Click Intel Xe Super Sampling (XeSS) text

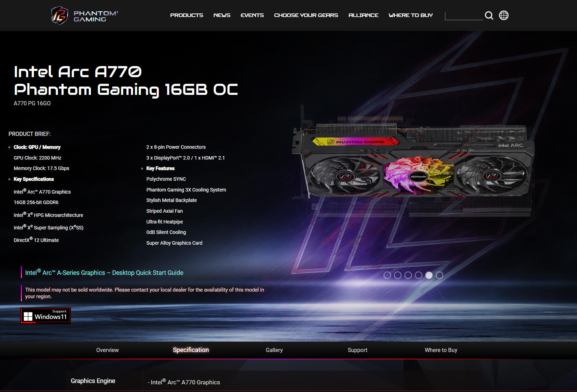(x=49, y=227)
